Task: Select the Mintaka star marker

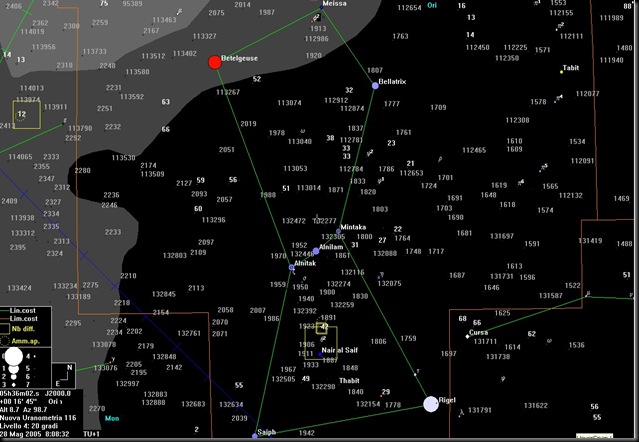Action: [x=338, y=231]
